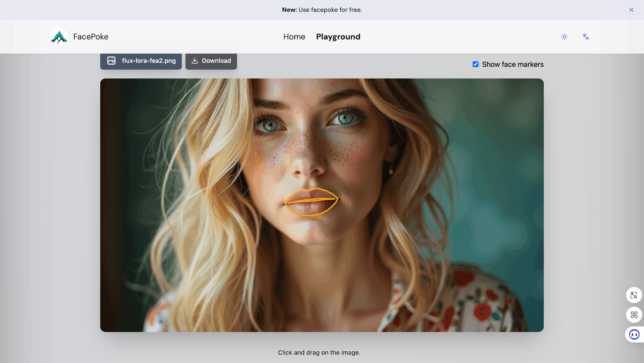Open the Playground tab
This screenshot has height=363, width=644.
click(x=338, y=37)
